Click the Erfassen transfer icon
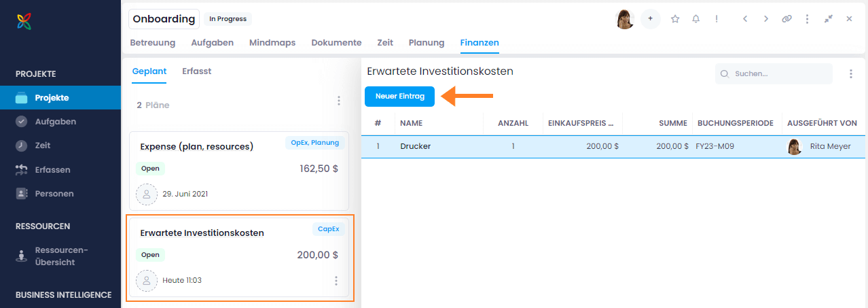The image size is (868, 308). tap(21, 169)
